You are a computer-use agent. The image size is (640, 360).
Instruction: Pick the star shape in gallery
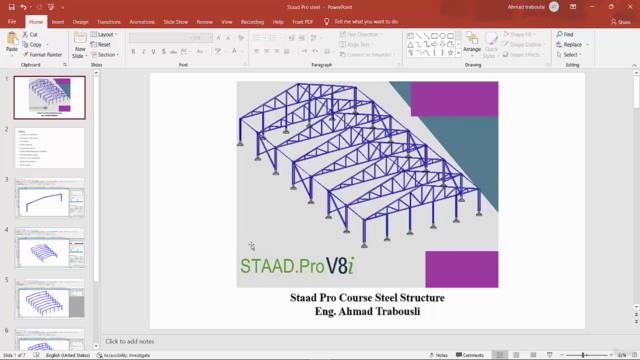[450, 53]
